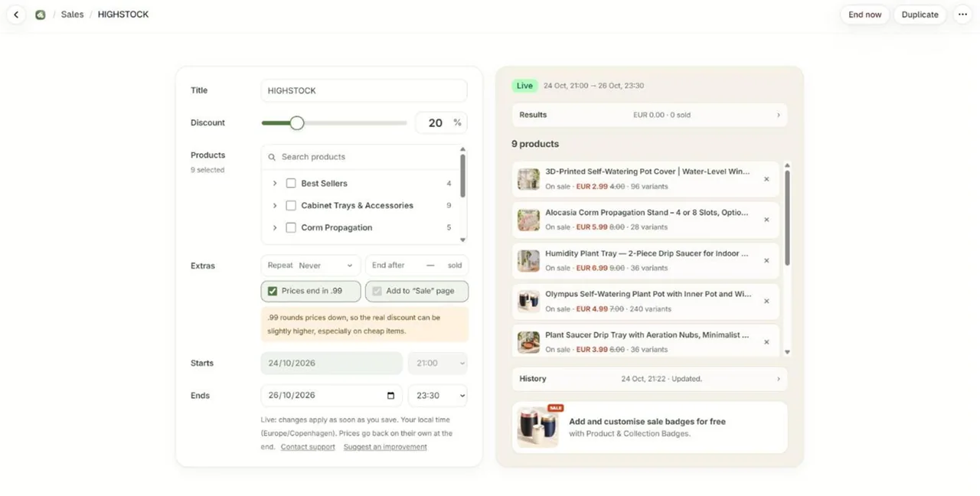Screen dimensions: 980x496
Task: Click the back arrow icon
Action: point(16,15)
